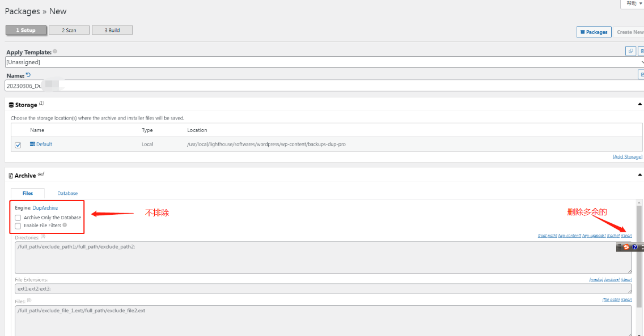This screenshot has width=644, height=336.
Task: Click the reset icon next to Name
Action: pos(29,75)
